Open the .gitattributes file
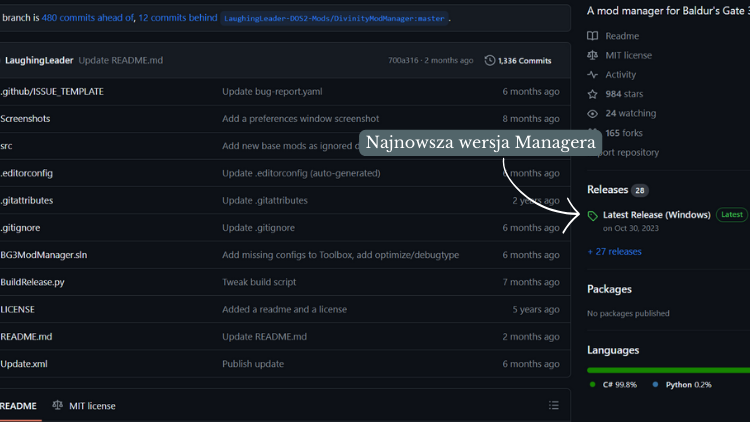The image size is (750, 422). pos(26,200)
